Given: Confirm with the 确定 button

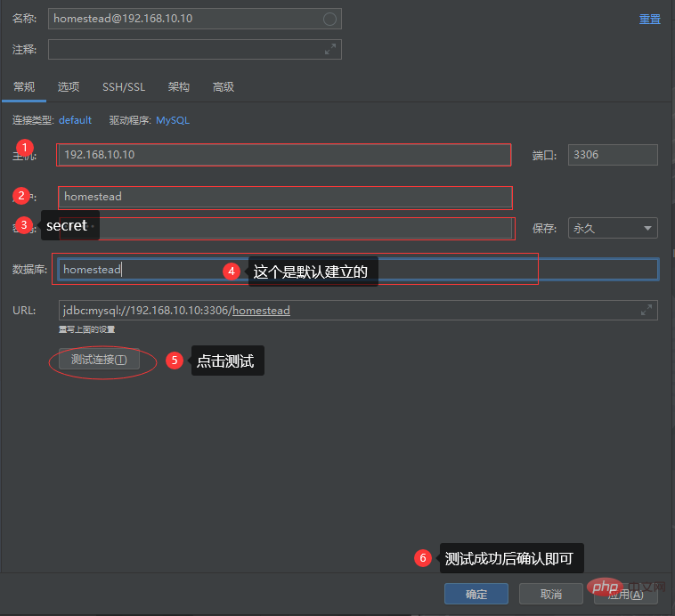Looking at the screenshot, I should 476,594.
